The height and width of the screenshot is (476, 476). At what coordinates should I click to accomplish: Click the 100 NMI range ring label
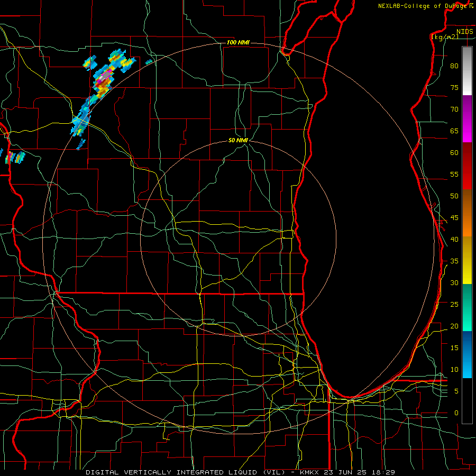[238, 42]
